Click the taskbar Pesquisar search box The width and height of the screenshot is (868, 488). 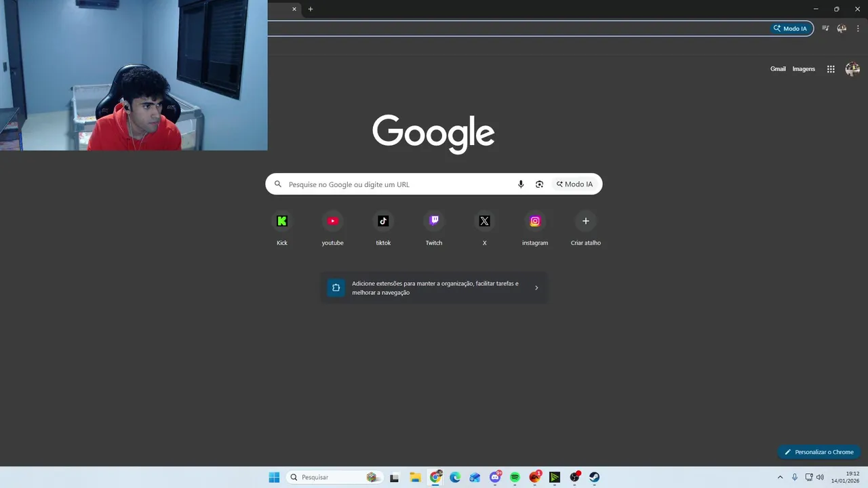pyautogui.click(x=335, y=477)
